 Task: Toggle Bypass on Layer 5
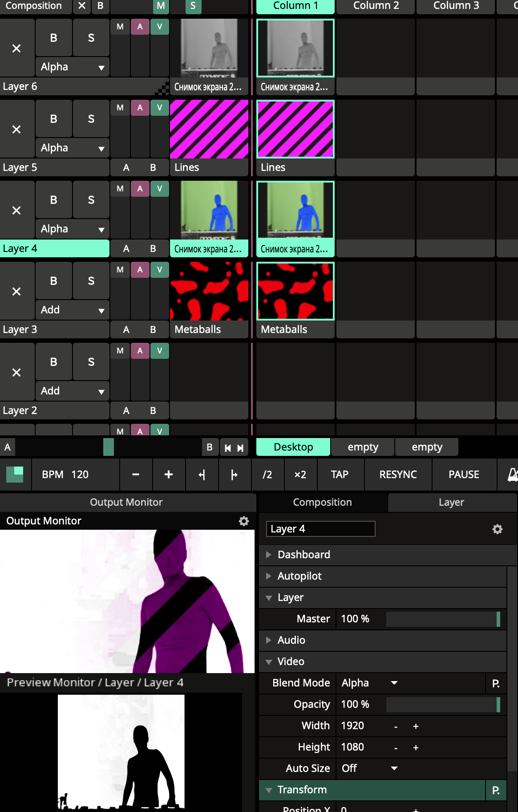[x=53, y=119]
